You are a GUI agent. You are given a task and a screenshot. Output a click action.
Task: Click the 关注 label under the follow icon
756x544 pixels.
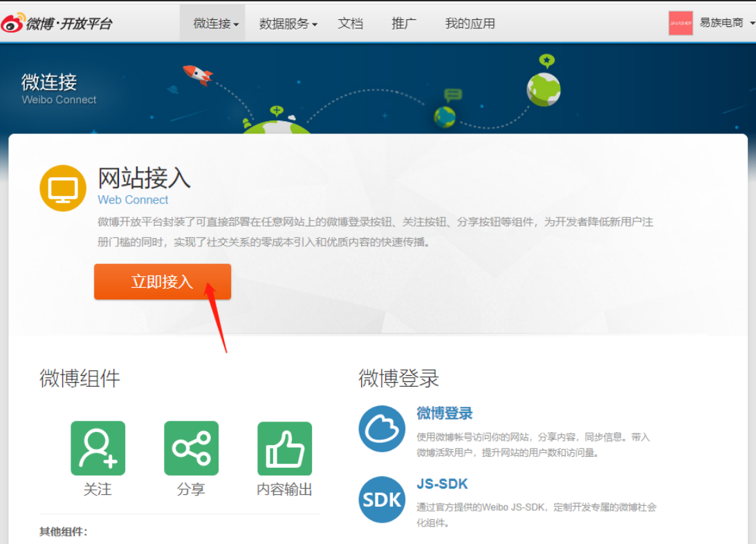click(x=98, y=489)
